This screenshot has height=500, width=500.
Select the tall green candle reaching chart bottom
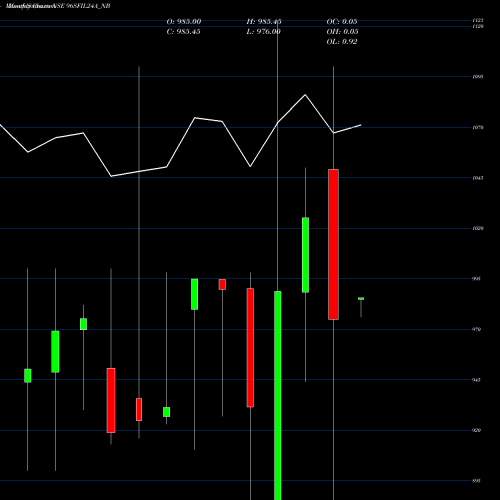coord(278,395)
